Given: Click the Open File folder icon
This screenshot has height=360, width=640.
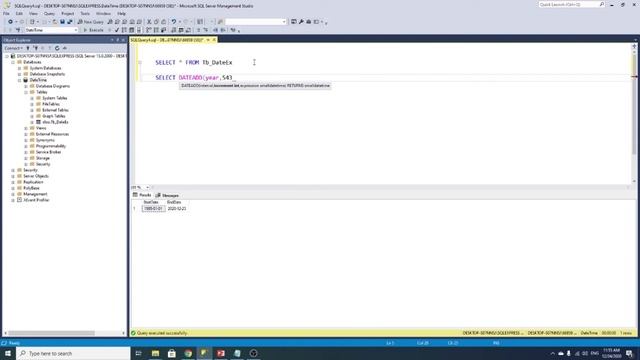Looking at the screenshot, I should coord(55,22).
